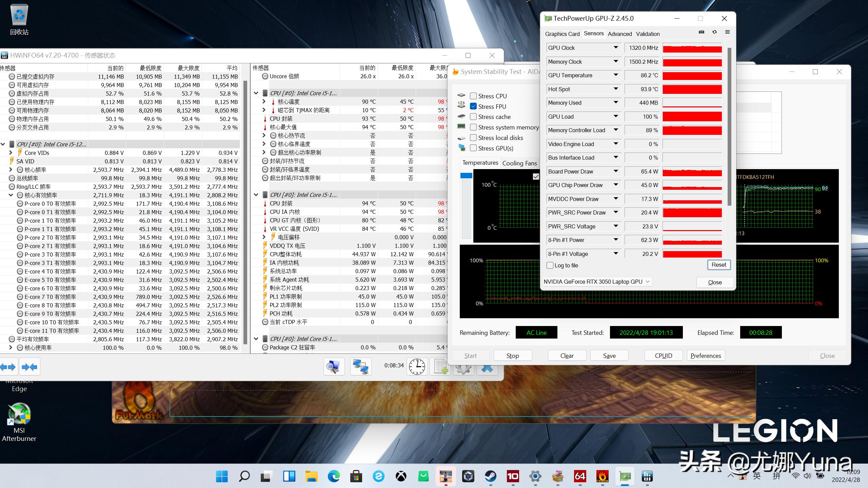Viewport: 868px width, 488px height.
Task: Click the Reset button in GPU-Z
Action: click(718, 265)
